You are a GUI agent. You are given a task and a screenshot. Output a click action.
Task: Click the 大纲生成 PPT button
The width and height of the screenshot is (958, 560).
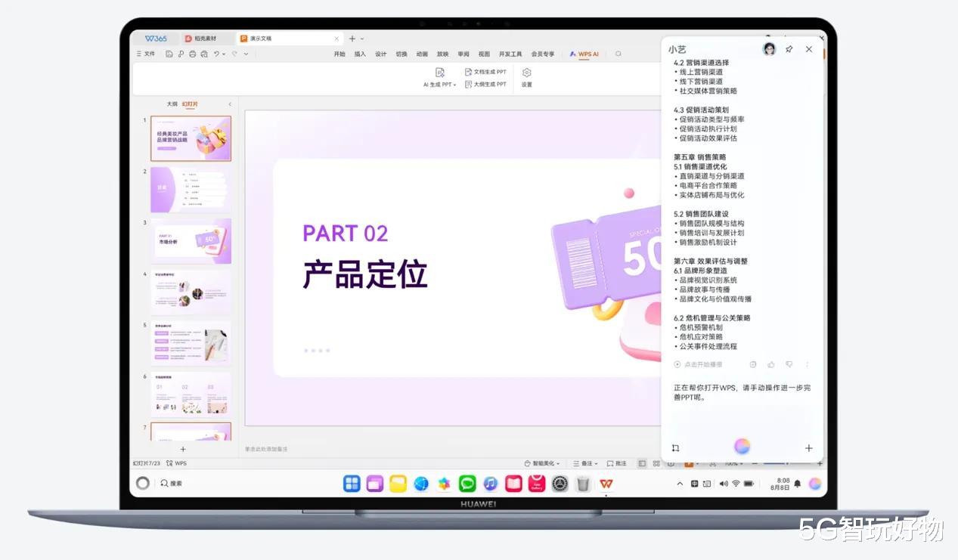coord(485,84)
